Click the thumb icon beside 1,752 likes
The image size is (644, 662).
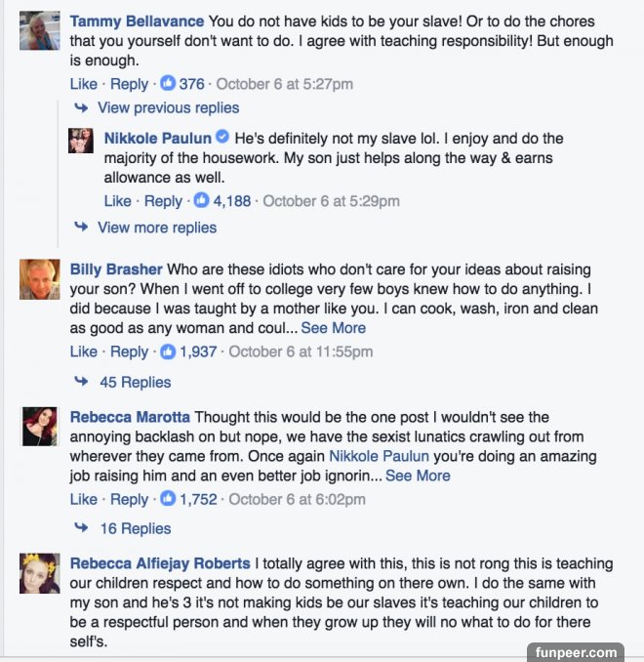168,499
